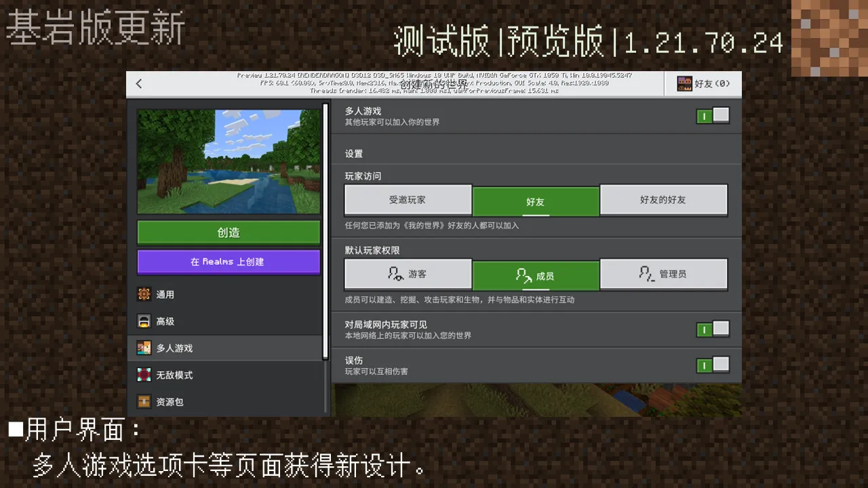Click the world preview thumbnail image
868x488 pixels.
[x=229, y=162]
